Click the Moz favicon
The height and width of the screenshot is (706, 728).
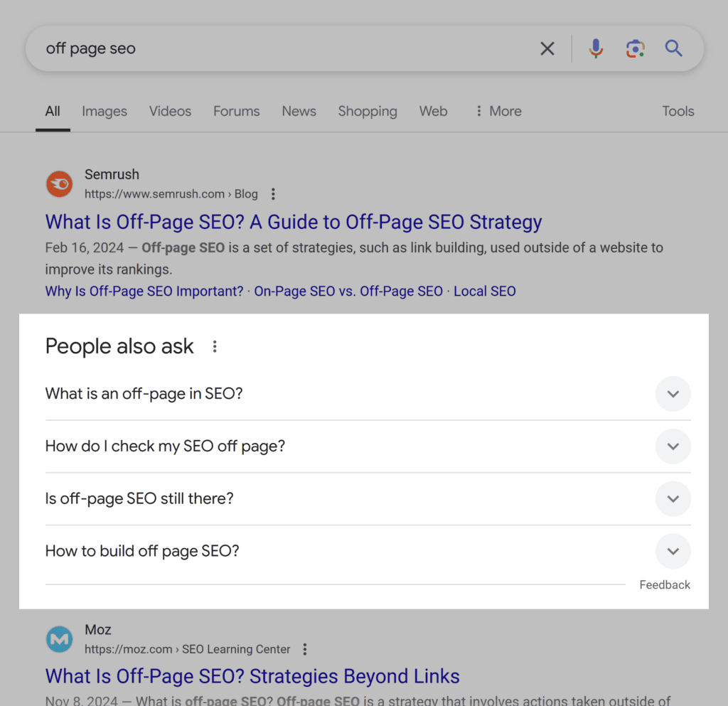(59, 638)
